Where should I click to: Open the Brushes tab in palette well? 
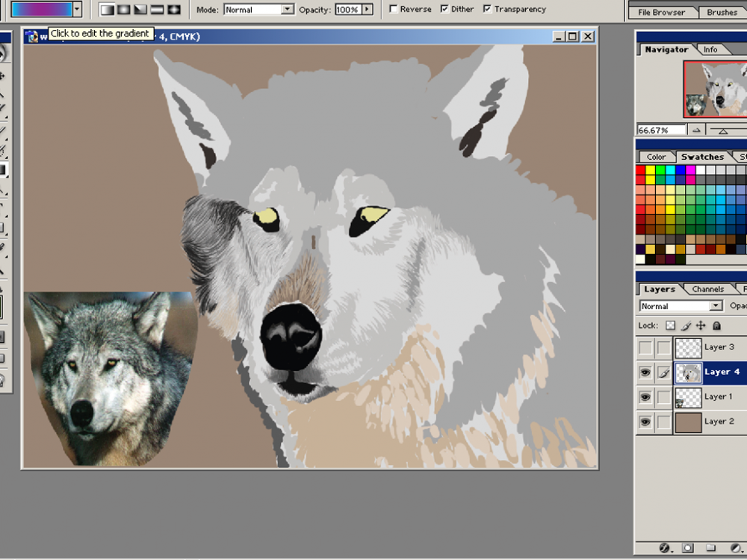(x=722, y=13)
